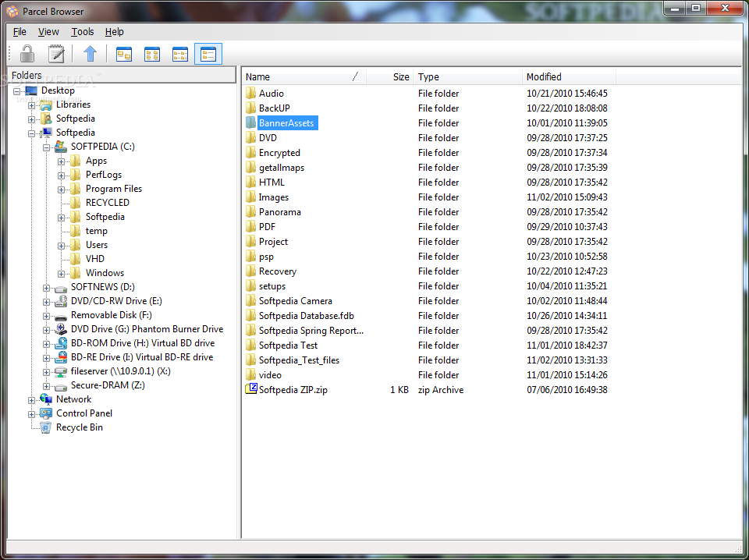
Task: Click the Softpedia ZIP.zip file icon
Action: click(x=251, y=388)
